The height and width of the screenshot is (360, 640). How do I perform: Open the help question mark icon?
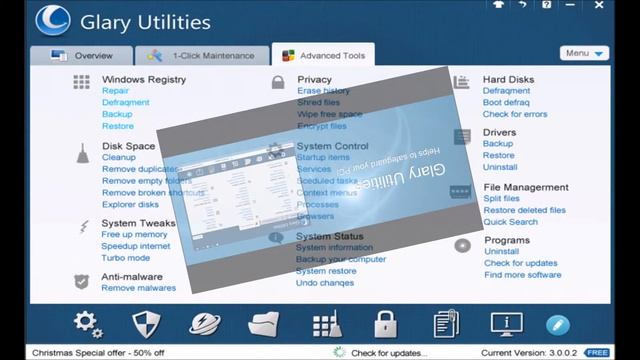(x=547, y=4)
